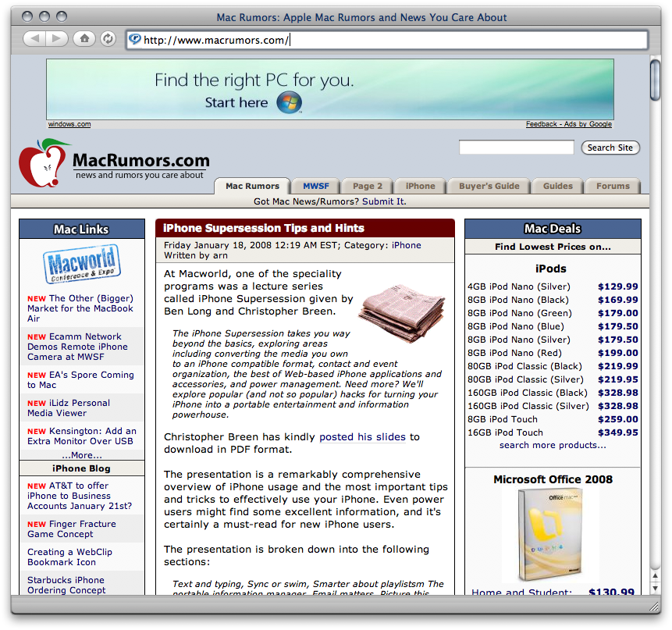
Task: Open Starbucks iPhone Ordering Concept link
Action: click(66, 585)
